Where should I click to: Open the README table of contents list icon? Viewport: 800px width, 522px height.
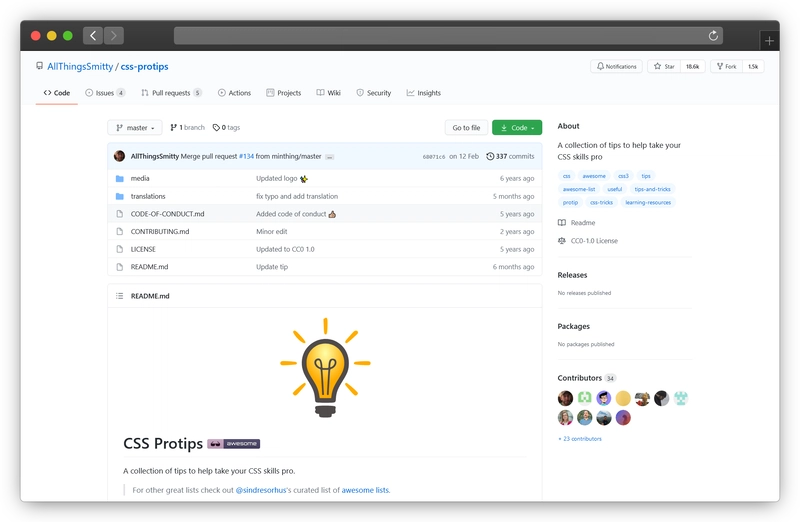[119, 296]
